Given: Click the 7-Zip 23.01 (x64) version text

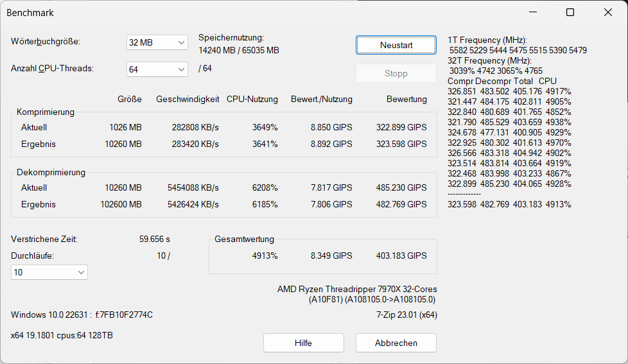Looking at the screenshot, I should pos(406,315).
